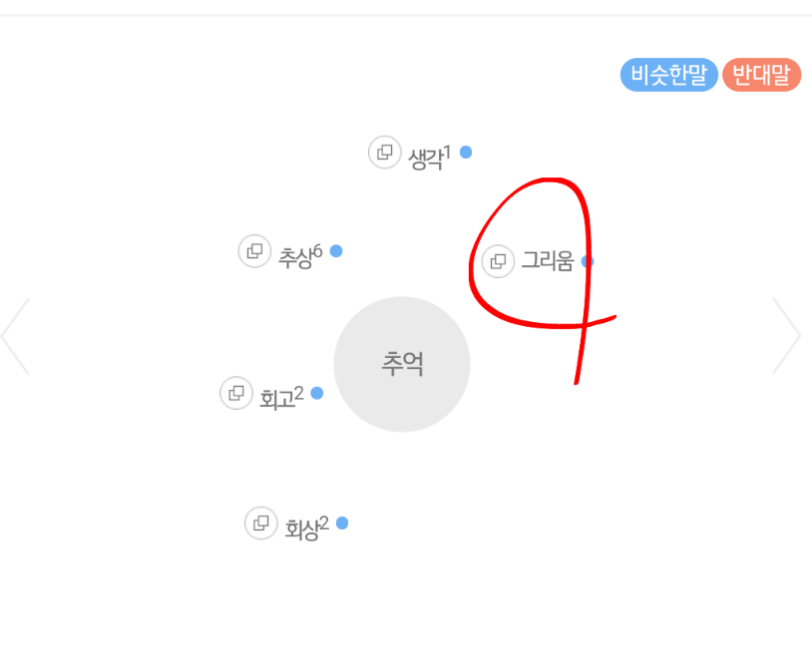This screenshot has width=812, height=672.
Task: Click blue dot next to 그리움
Action: [x=588, y=261]
